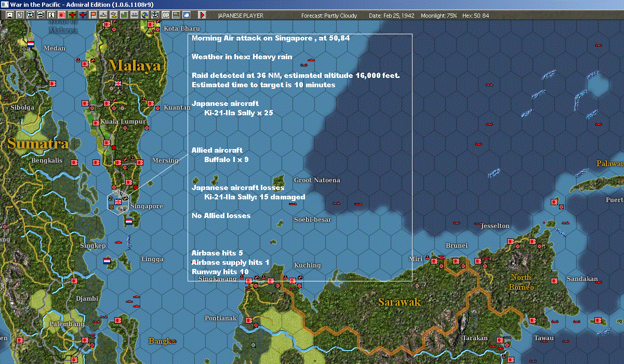Click the 'Moonlight: 75%' status text
This screenshot has width=624, height=364.
click(x=439, y=16)
